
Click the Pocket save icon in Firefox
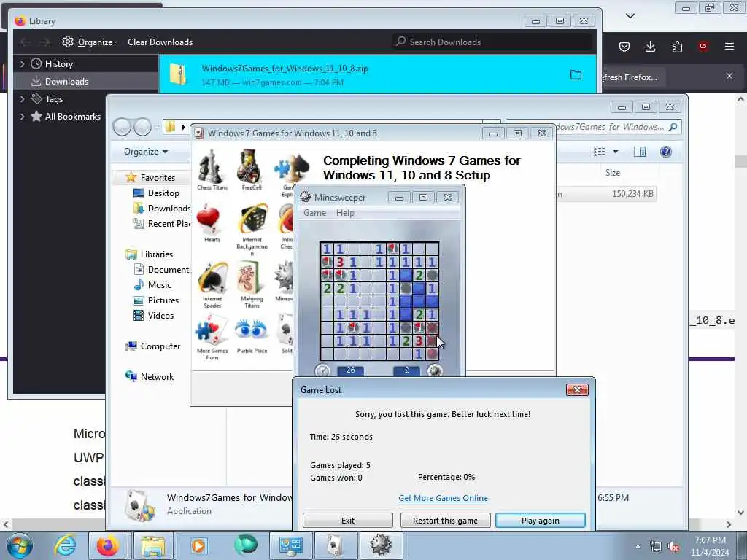tap(624, 47)
